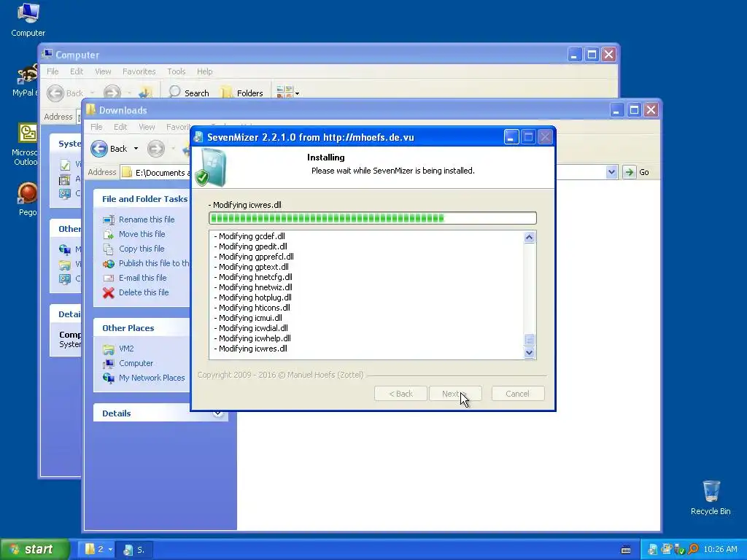Click Move this file task
747x560 pixels.
tap(142, 234)
